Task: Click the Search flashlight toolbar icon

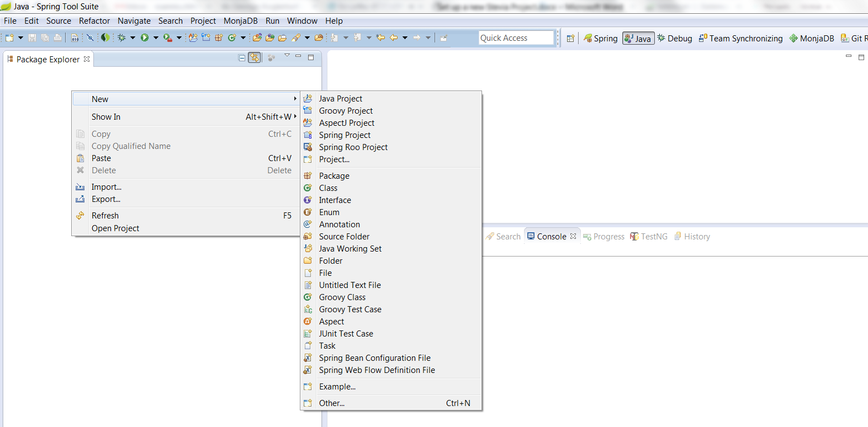Action: tap(296, 38)
